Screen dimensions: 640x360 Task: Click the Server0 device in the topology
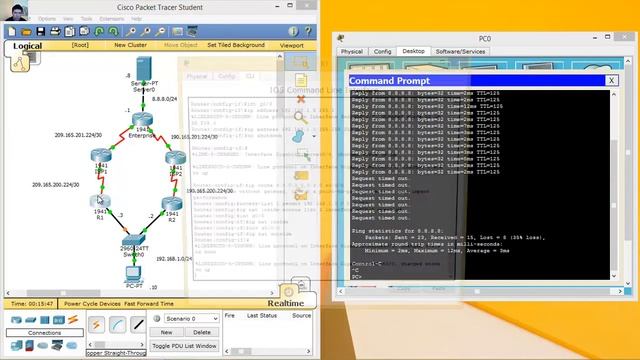[144, 69]
